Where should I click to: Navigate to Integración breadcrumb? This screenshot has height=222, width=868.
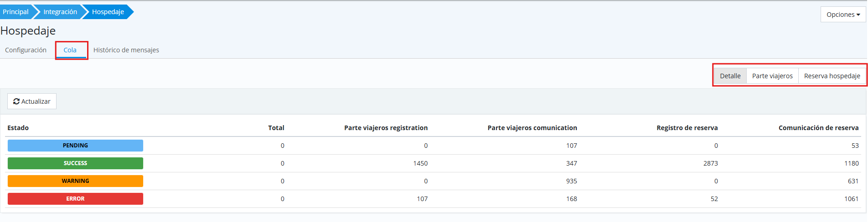click(60, 12)
